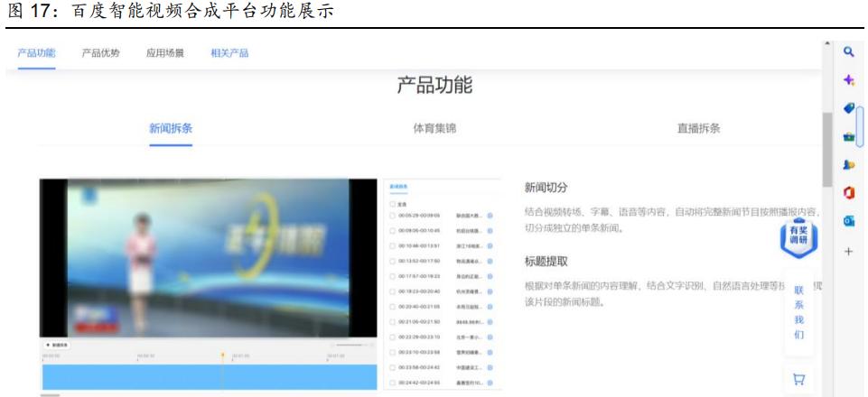Click info icon for clip 00:09:05-00:10:45
868x397 pixels.
490,231
